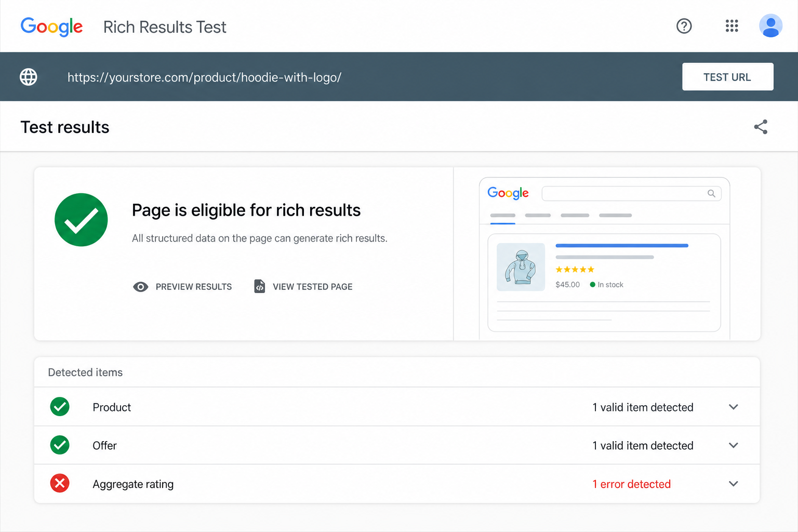
Task: Click PREVIEW RESULTS link
Action: tap(194, 287)
